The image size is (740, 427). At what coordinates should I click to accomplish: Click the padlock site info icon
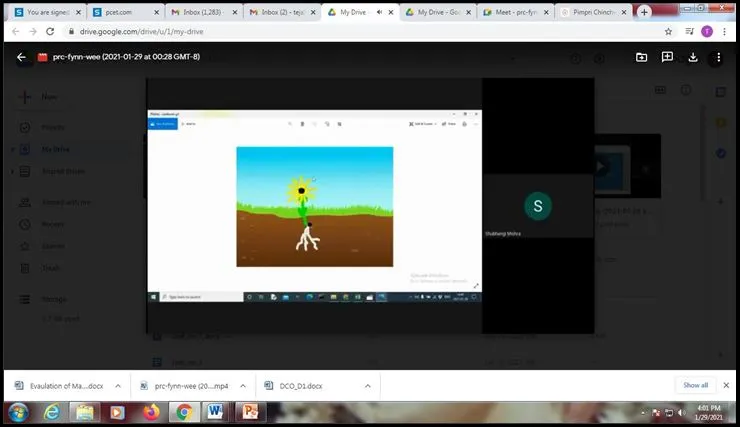click(x=71, y=32)
